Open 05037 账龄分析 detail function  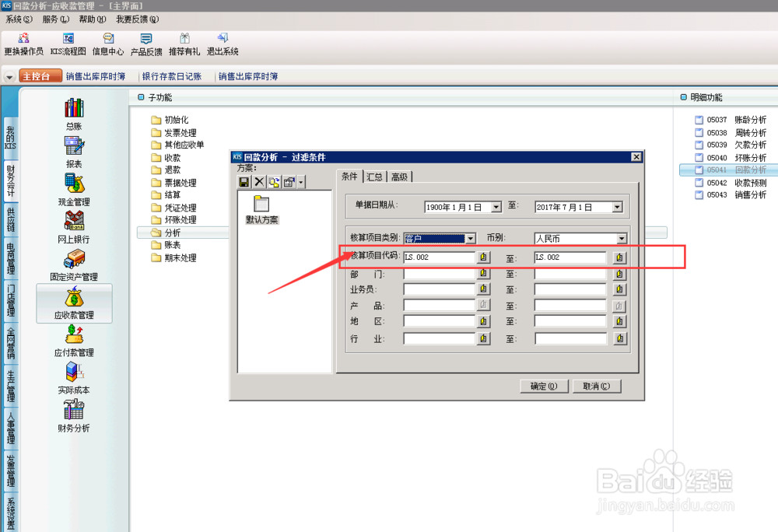[731, 120]
